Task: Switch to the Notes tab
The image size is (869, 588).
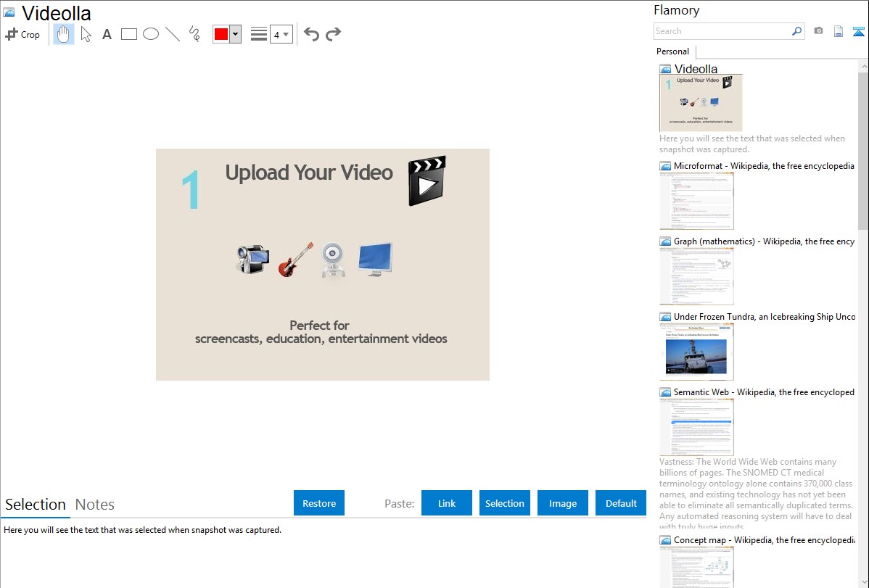Action: [x=95, y=505]
